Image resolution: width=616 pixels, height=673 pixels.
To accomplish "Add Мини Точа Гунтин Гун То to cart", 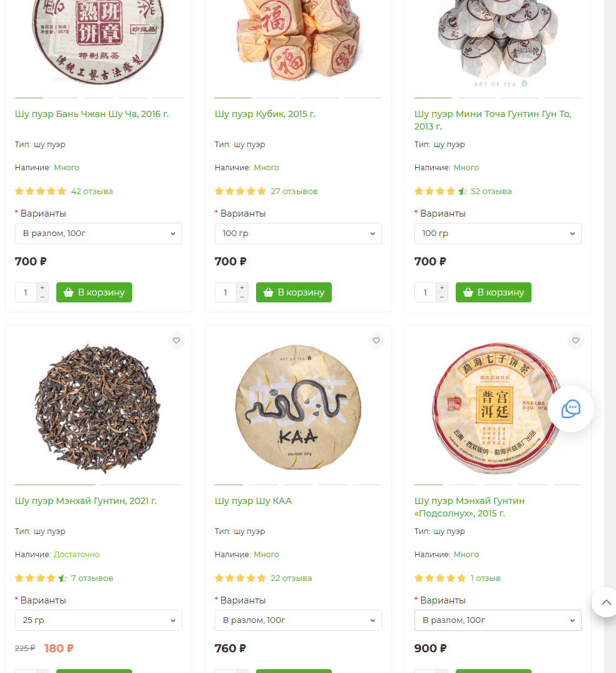I will click(x=493, y=292).
